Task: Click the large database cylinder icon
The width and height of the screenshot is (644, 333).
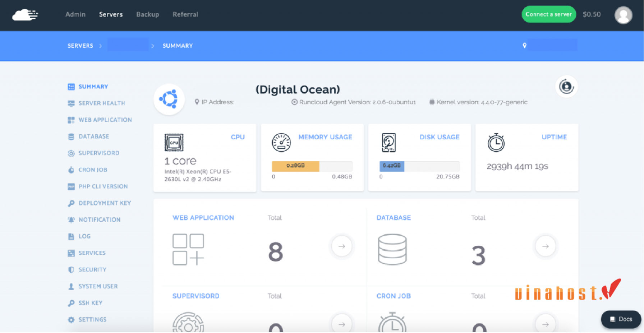Action: (392, 250)
